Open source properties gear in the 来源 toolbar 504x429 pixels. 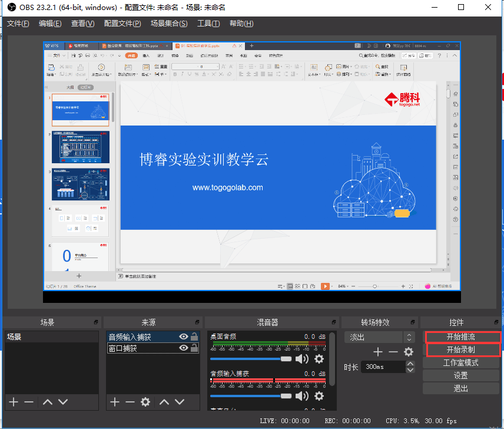(x=145, y=402)
